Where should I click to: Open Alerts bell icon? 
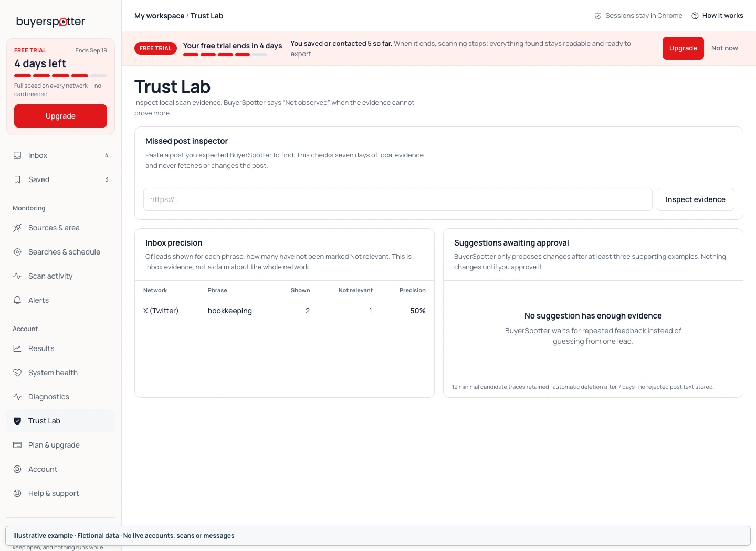point(17,300)
